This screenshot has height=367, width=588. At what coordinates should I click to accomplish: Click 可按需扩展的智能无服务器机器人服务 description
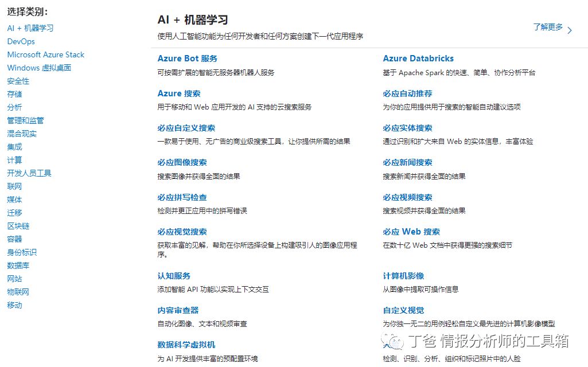coord(216,72)
